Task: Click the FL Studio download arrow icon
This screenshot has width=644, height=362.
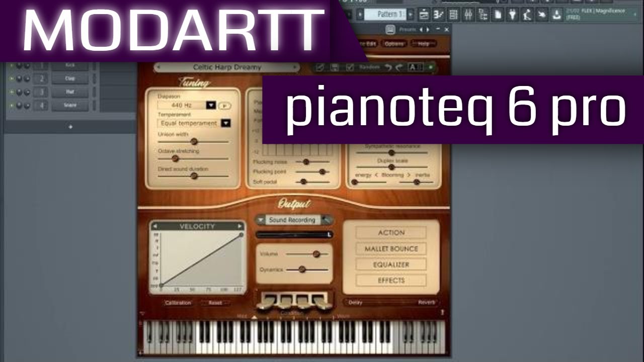Action: (556, 15)
